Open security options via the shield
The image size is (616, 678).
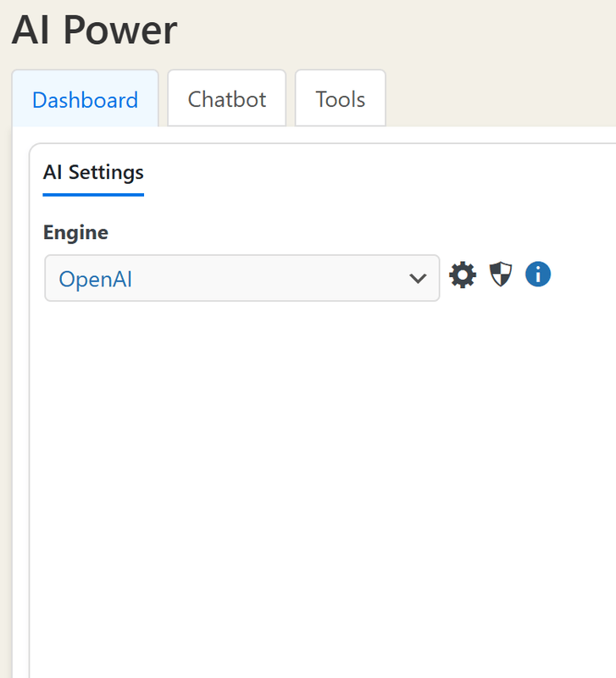501,275
